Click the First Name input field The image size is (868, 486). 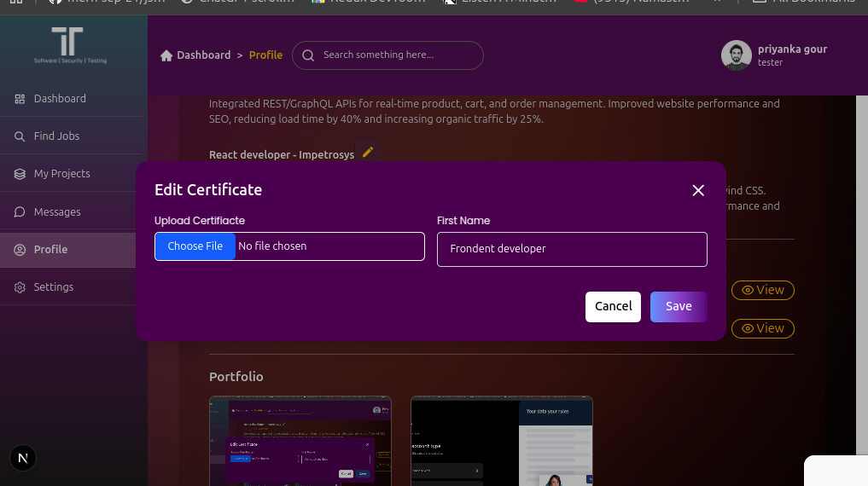click(x=572, y=249)
